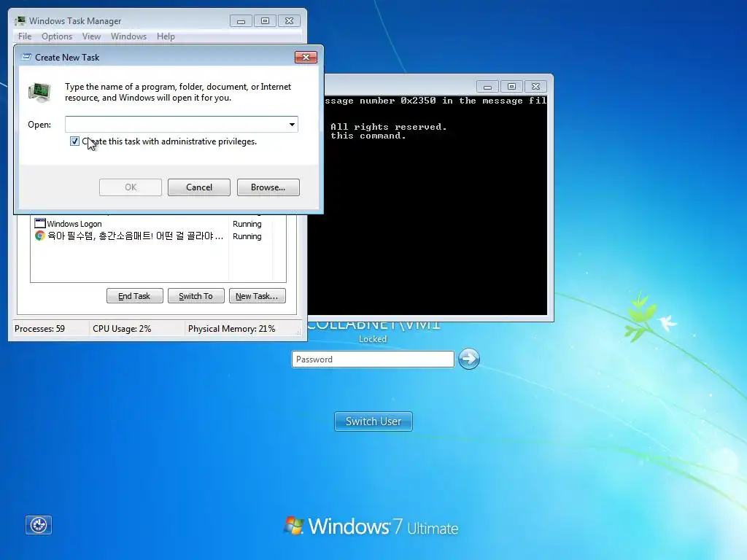Open the Windows menu in Task Manager

click(x=128, y=36)
